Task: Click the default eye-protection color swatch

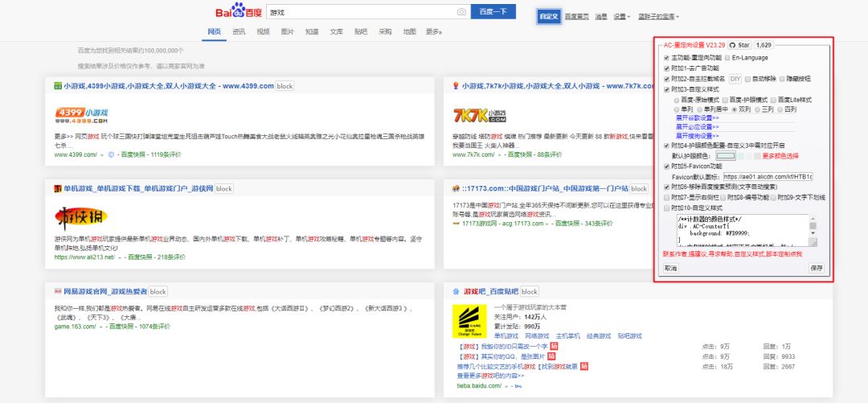Action: click(x=725, y=155)
